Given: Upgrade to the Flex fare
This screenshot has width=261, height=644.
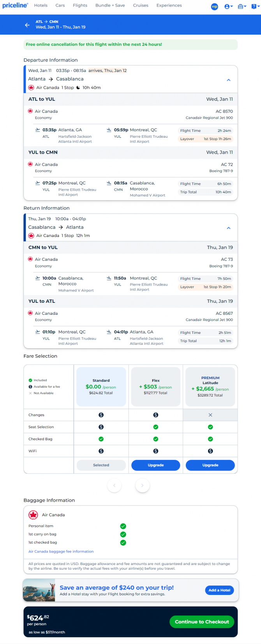Looking at the screenshot, I should pyautogui.click(x=156, y=465).
